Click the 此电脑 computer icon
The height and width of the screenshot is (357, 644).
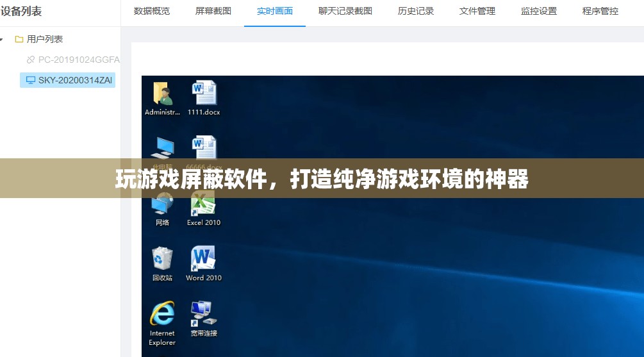(x=163, y=148)
